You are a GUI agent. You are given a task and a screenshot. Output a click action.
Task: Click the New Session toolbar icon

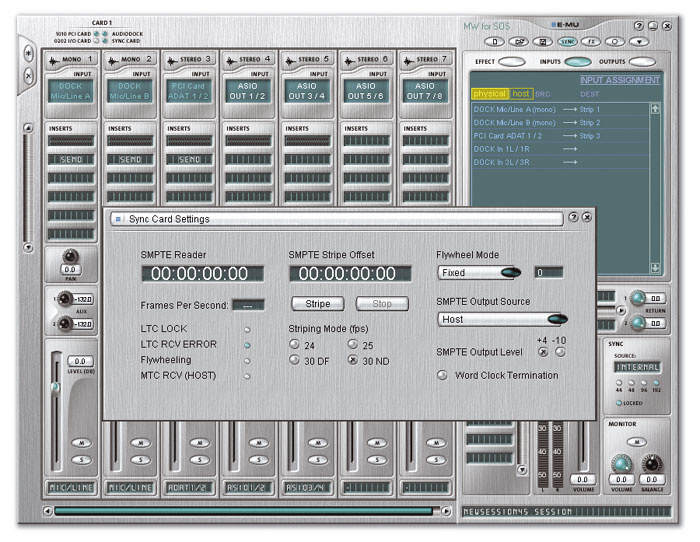pyautogui.click(x=496, y=41)
